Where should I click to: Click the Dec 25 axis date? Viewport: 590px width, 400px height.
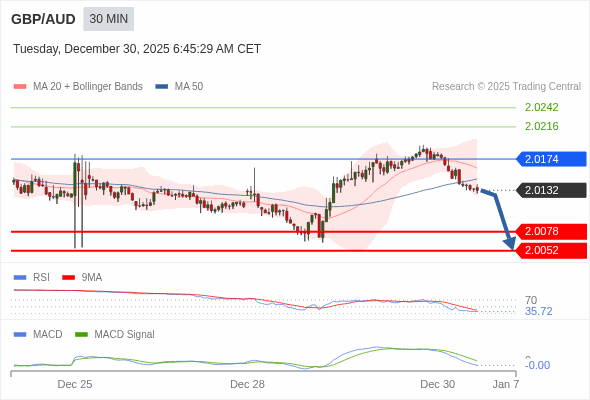coord(75,384)
